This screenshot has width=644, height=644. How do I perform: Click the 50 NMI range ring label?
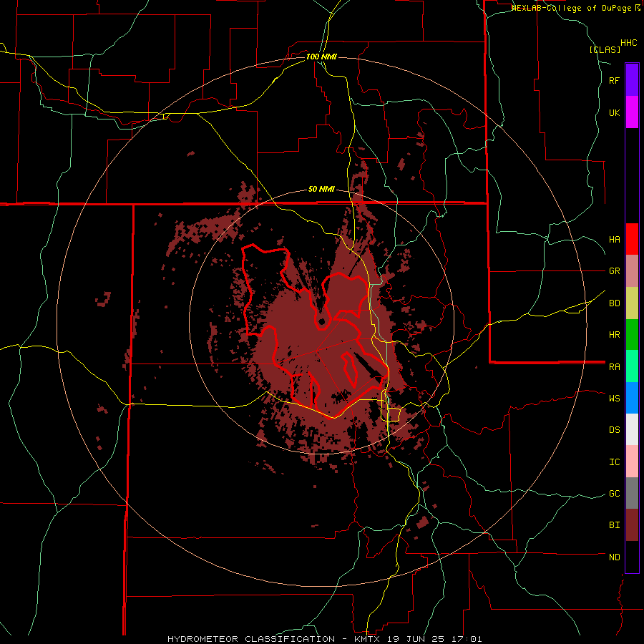click(x=321, y=190)
